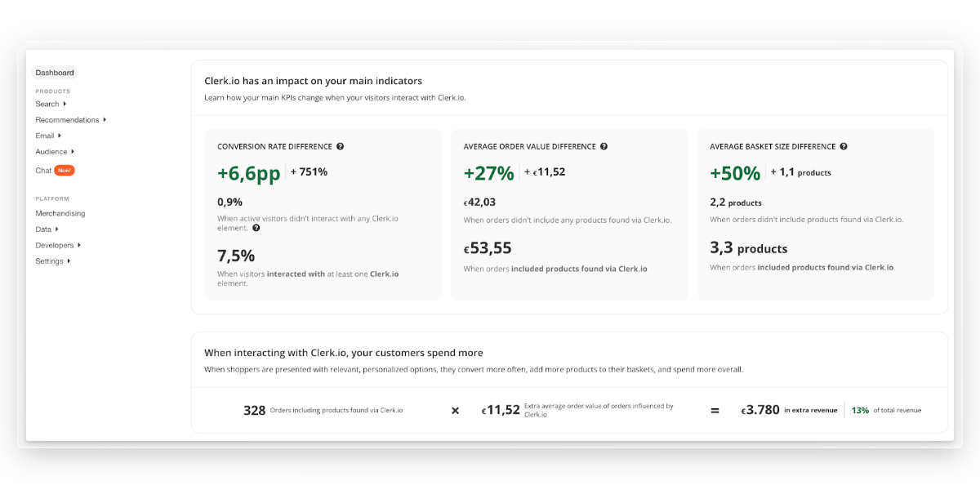This screenshot has width=980, height=490.
Task: Open the Data sidebar item
Action: (43, 229)
